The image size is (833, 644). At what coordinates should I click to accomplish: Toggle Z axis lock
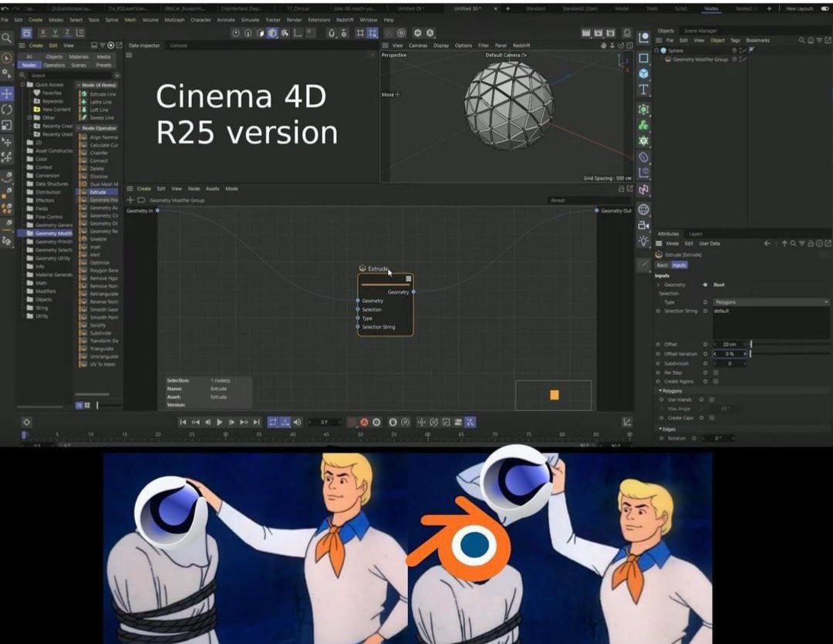[67, 32]
